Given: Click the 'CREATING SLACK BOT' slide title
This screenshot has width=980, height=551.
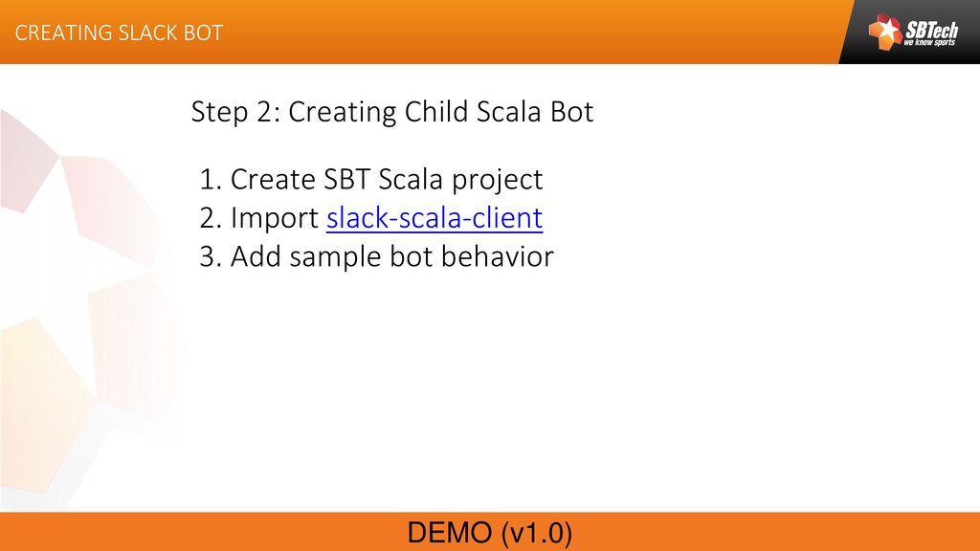Looking at the screenshot, I should 119,33.
